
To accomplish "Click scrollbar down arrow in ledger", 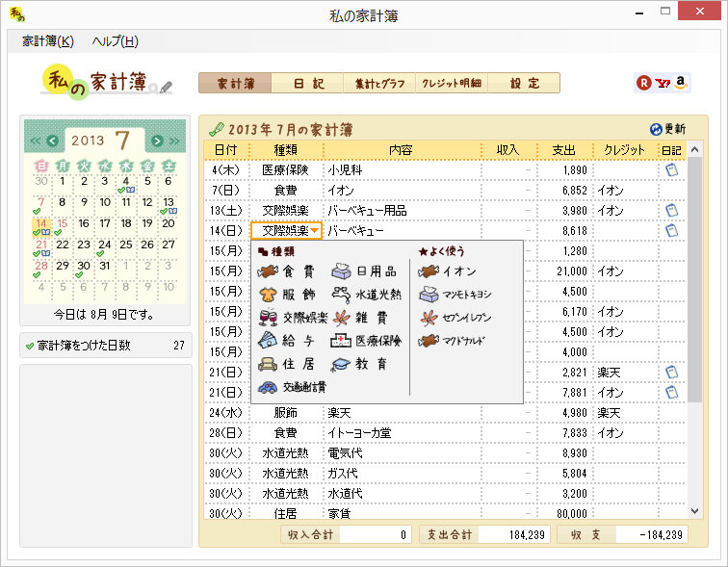I will tap(694, 511).
